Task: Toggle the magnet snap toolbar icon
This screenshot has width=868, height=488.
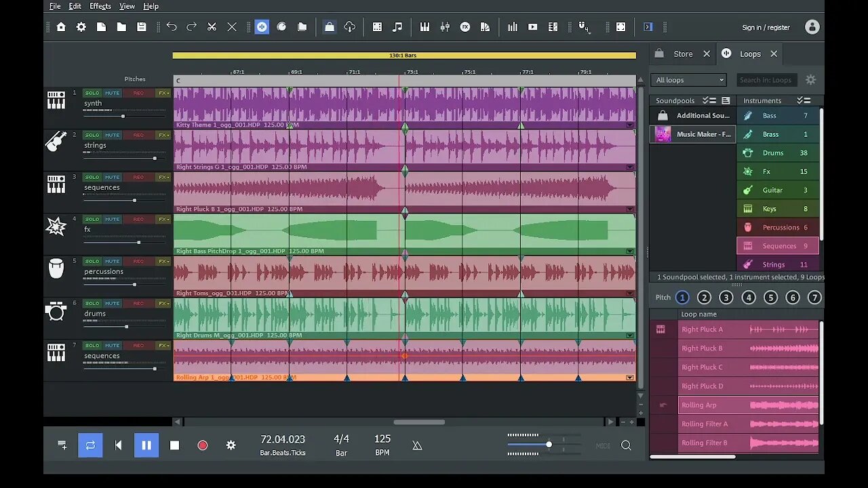Action: pyautogui.click(x=584, y=27)
